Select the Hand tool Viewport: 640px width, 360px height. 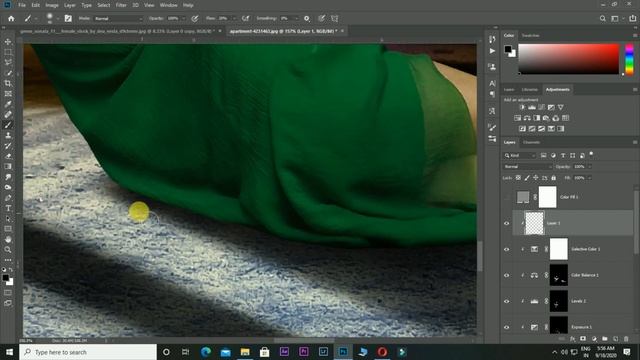pos(8,240)
